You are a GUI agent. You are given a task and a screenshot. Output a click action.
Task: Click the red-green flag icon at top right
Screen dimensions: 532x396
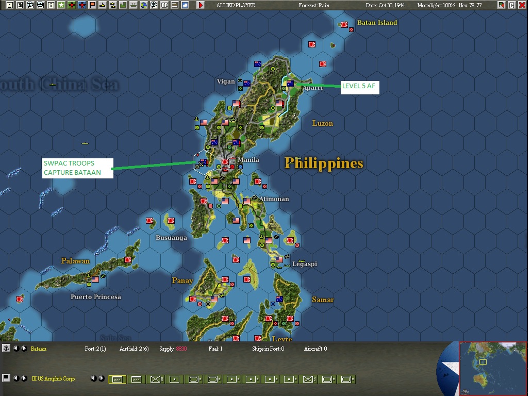pos(502,5)
